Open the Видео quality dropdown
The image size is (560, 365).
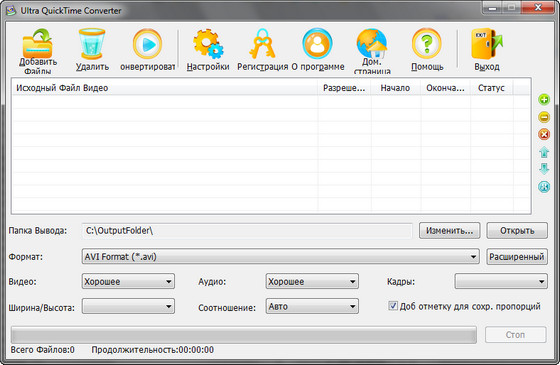(128, 281)
